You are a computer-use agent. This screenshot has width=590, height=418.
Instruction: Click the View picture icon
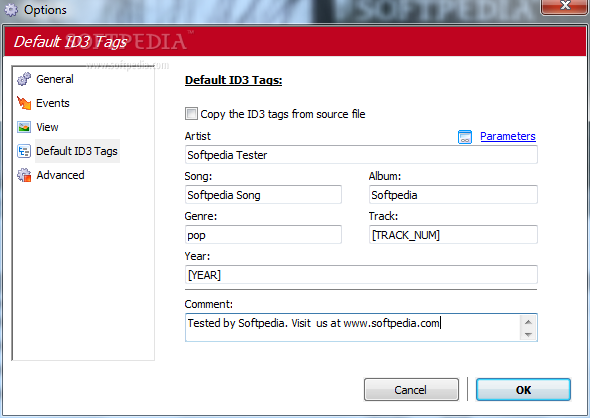tap(24, 127)
